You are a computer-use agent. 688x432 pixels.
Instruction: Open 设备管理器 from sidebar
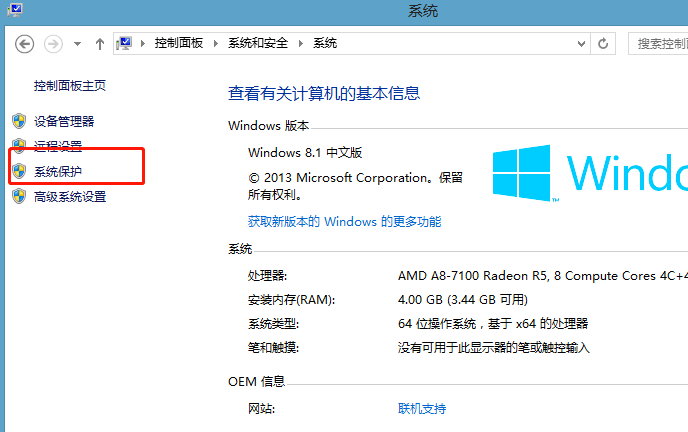64,121
